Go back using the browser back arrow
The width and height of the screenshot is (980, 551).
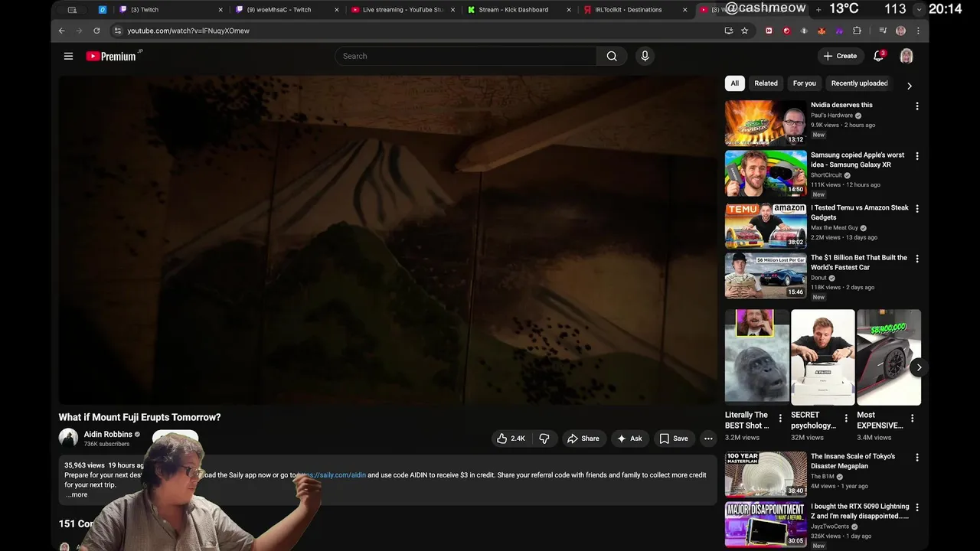pyautogui.click(x=62, y=31)
